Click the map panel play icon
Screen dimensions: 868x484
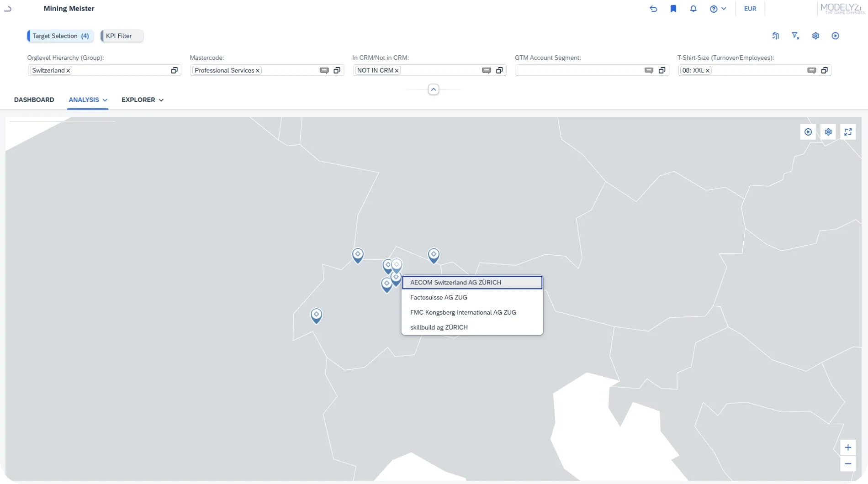[808, 132]
